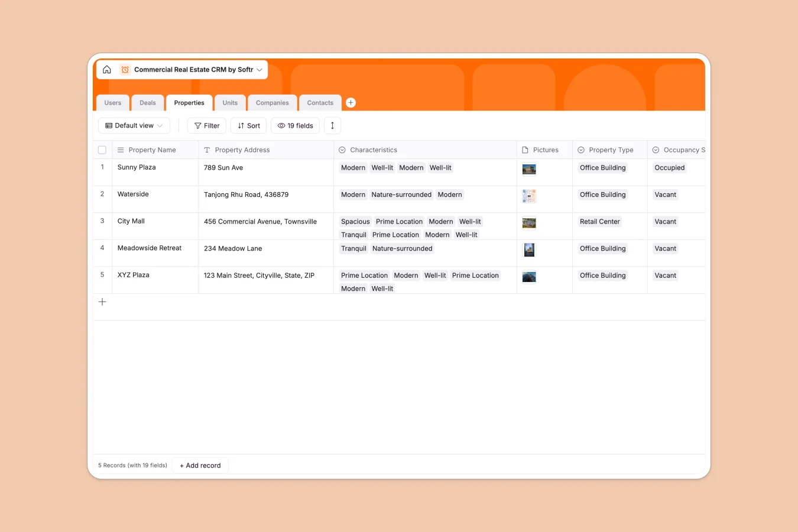Open the Filter tool
The height and width of the screenshot is (532, 798).
(206, 125)
